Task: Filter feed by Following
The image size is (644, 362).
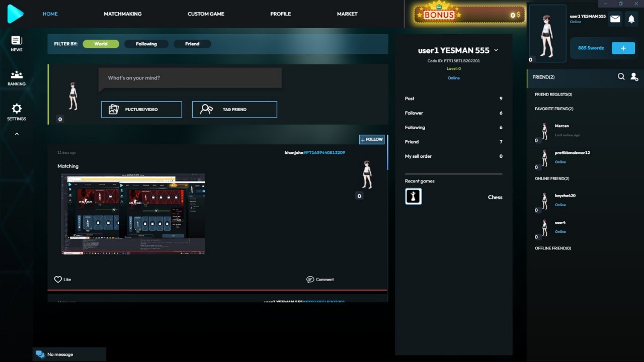Action: pos(146,44)
